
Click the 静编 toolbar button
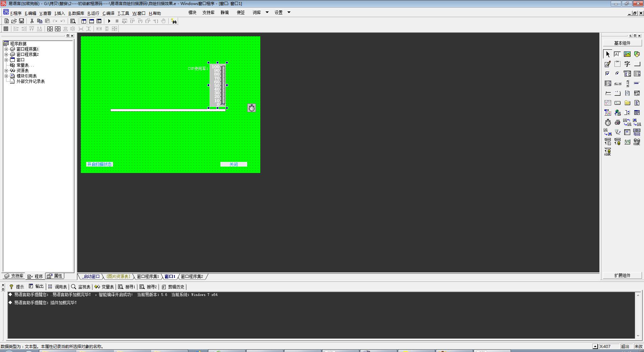(x=225, y=12)
